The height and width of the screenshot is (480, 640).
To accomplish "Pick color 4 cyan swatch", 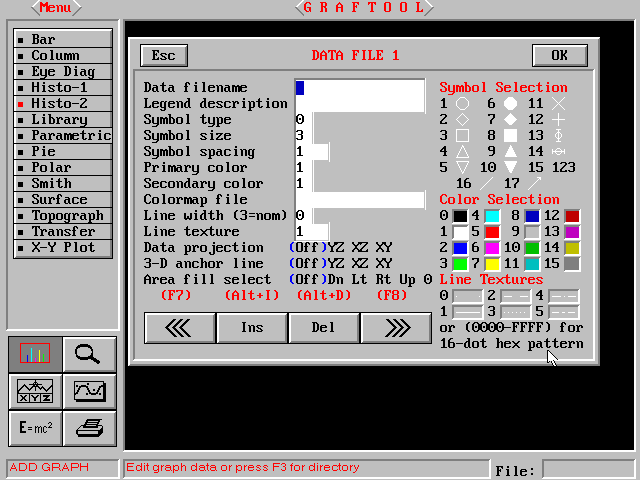I will tap(492, 216).
